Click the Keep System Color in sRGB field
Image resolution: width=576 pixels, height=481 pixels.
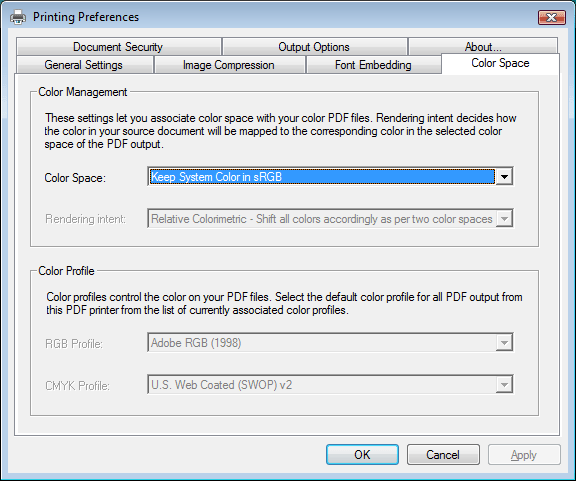322,177
